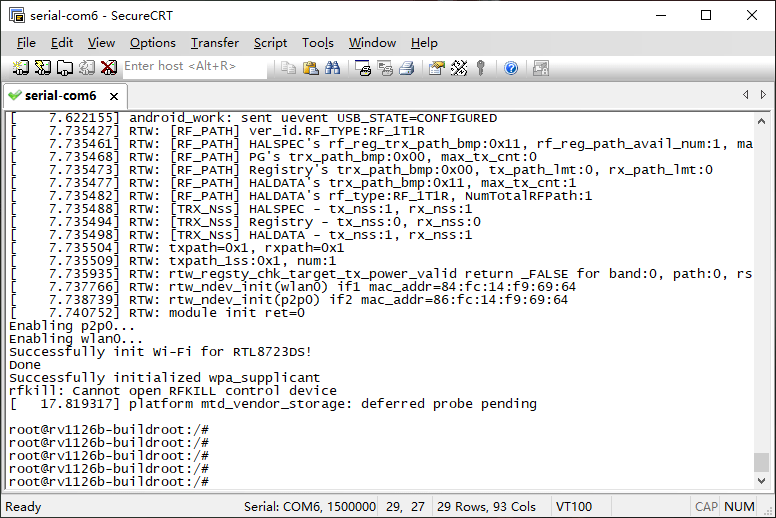The image size is (776, 518).
Task: Click the Quick Connect toolbar icon
Action: tap(43, 68)
